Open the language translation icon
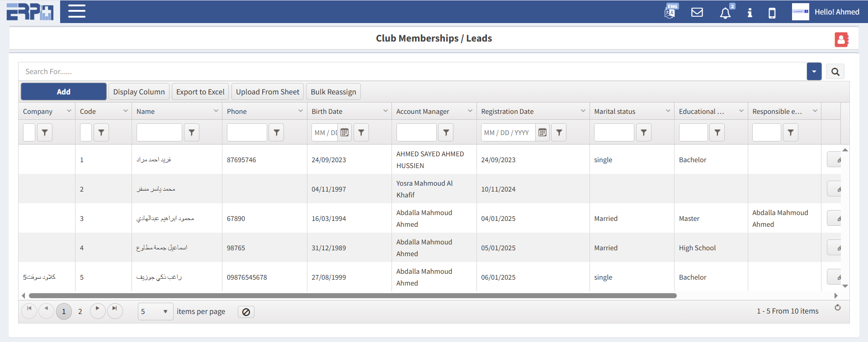The image size is (868, 342). tap(670, 12)
